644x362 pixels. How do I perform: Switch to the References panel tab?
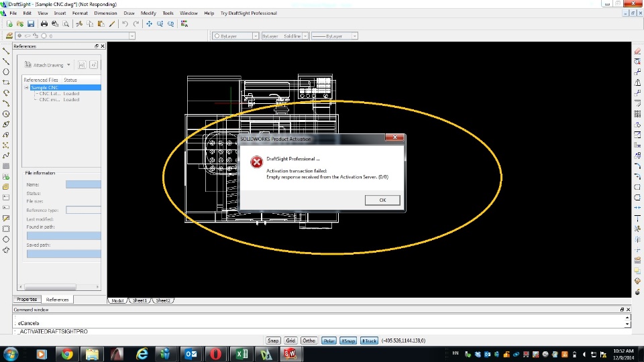pyautogui.click(x=57, y=300)
